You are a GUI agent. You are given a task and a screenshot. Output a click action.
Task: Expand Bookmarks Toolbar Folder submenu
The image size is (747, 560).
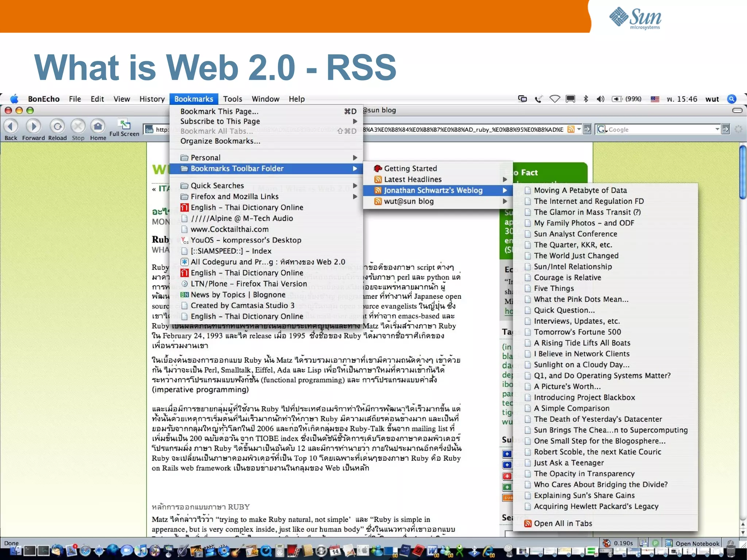coord(266,169)
